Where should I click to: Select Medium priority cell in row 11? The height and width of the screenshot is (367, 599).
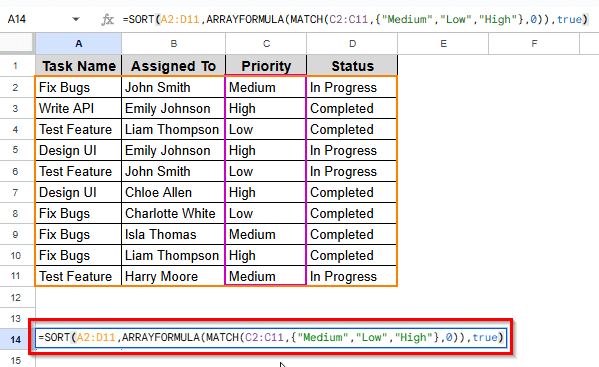pyautogui.click(x=266, y=276)
